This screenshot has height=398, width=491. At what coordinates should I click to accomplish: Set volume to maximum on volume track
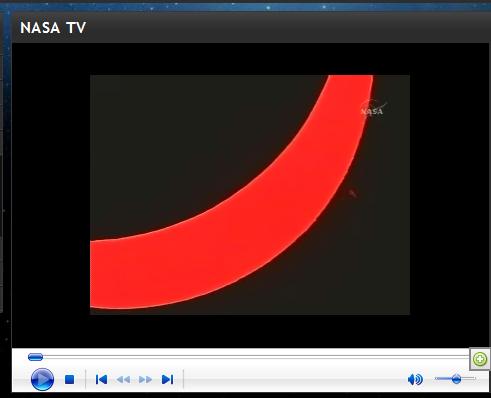(x=474, y=378)
